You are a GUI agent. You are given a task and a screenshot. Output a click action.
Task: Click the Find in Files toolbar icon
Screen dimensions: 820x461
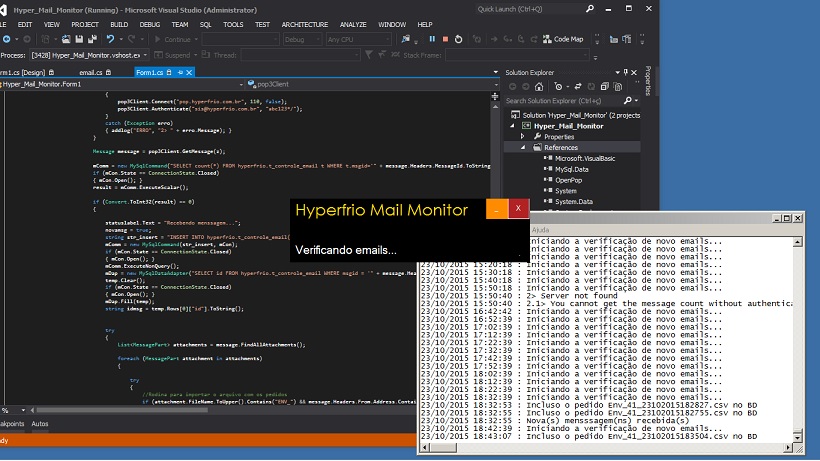tap(406, 39)
